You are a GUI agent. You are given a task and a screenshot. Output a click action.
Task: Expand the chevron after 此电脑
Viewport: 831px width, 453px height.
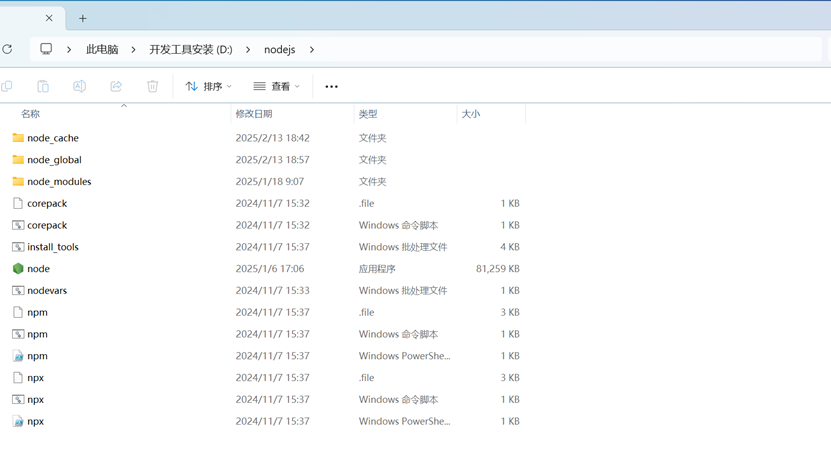pyautogui.click(x=133, y=49)
